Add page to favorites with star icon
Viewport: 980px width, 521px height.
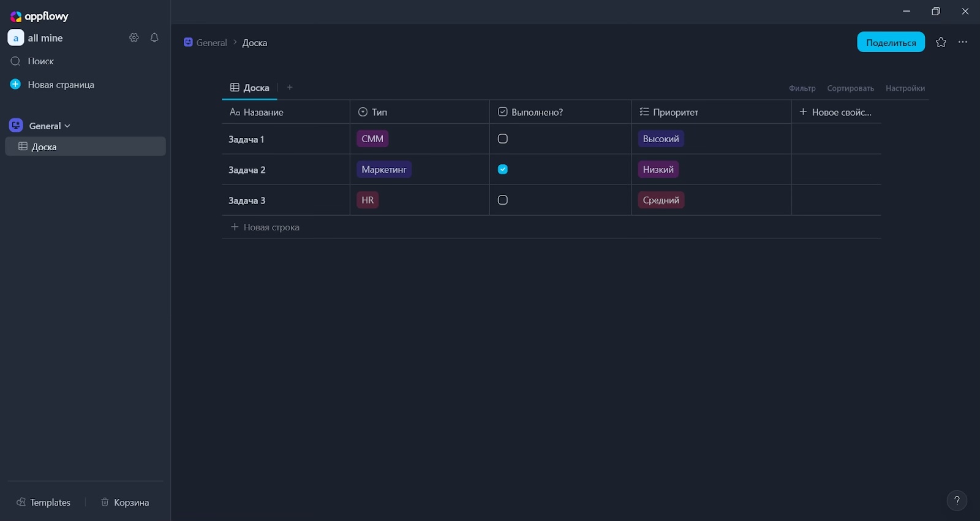point(941,42)
